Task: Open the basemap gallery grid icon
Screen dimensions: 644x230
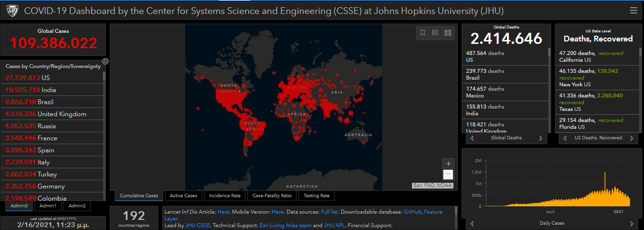Action: pos(448,33)
